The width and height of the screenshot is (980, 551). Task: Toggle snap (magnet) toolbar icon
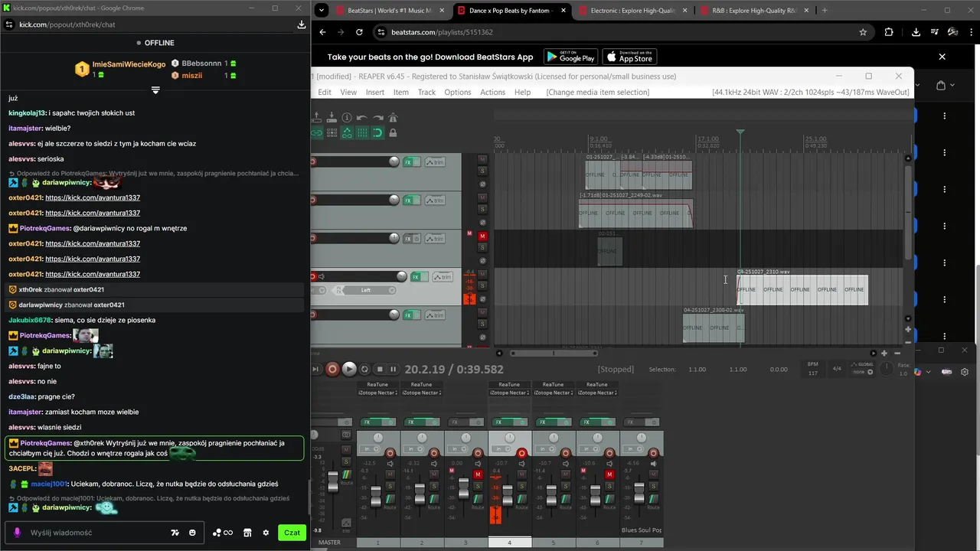(x=378, y=133)
